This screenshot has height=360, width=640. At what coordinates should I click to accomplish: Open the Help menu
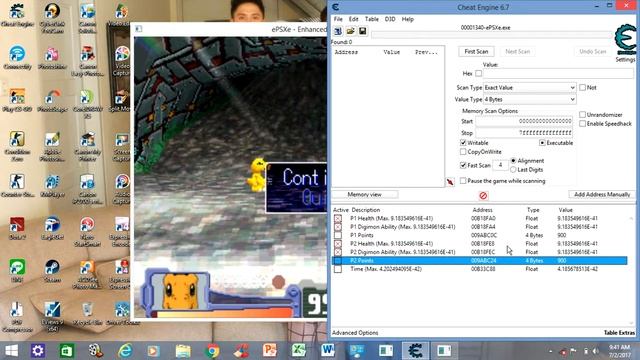coord(407,19)
